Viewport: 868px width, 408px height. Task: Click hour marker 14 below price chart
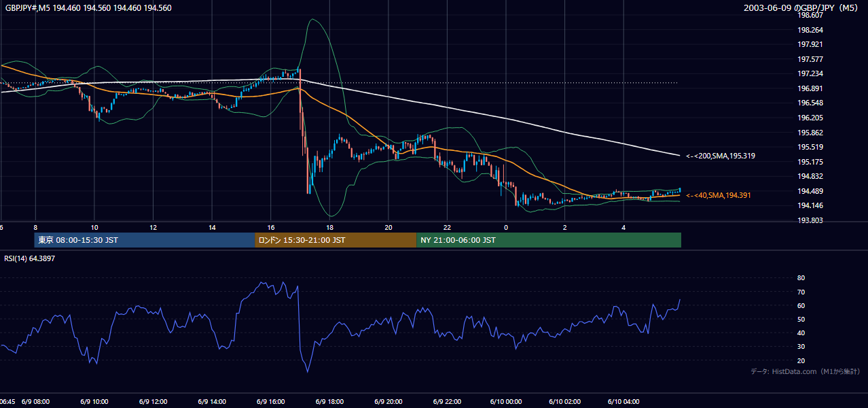(212, 227)
